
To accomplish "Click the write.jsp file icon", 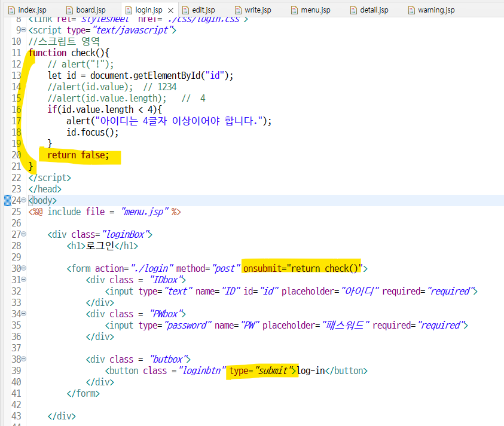I will (x=238, y=10).
